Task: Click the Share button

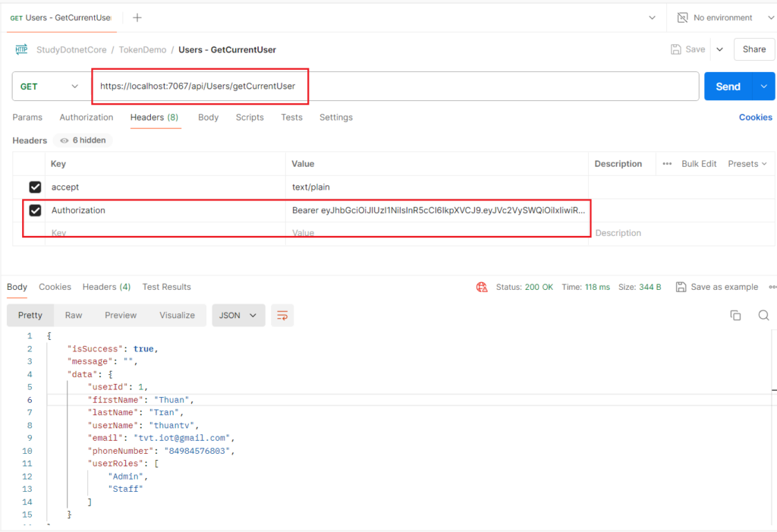Action: click(x=754, y=49)
